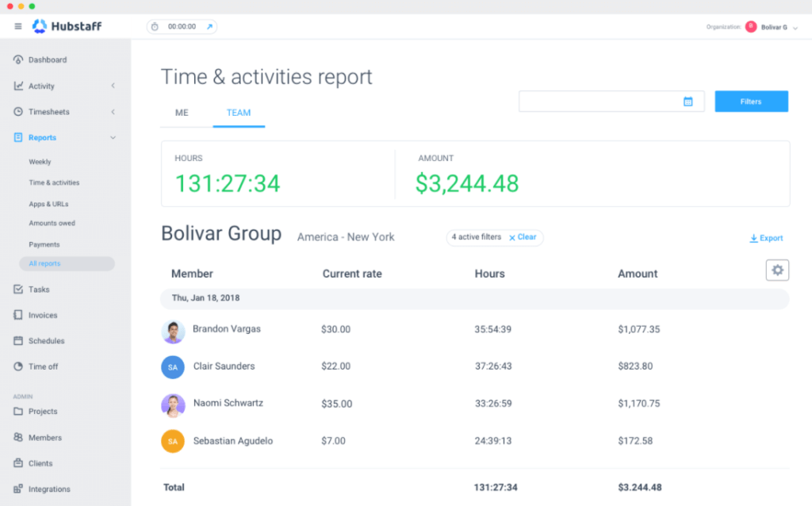Click the Current rate column header

tap(352, 274)
